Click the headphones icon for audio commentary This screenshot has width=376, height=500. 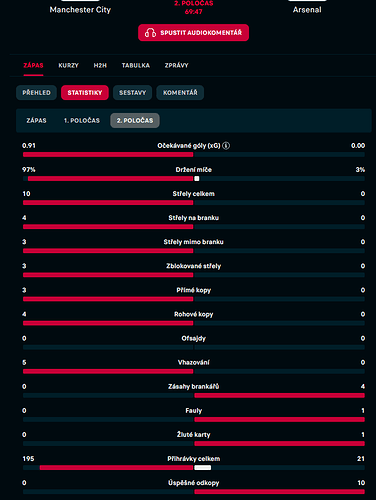click(150, 33)
